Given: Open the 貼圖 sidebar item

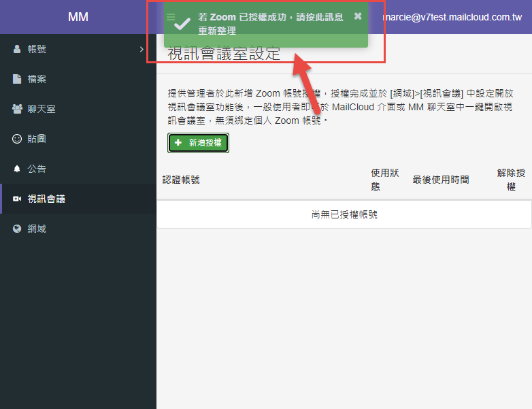Looking at the screenshot, I should point(78,139).
